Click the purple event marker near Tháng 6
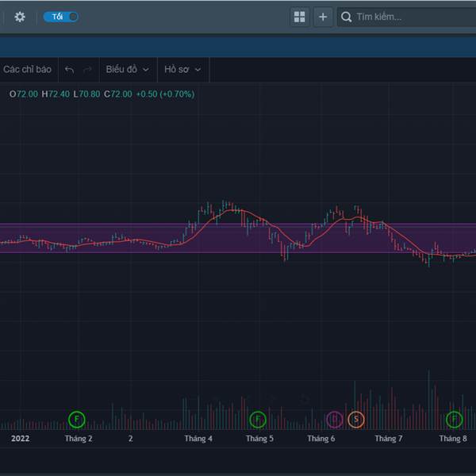The image size is (476, 476). click(x=335, y=418)
